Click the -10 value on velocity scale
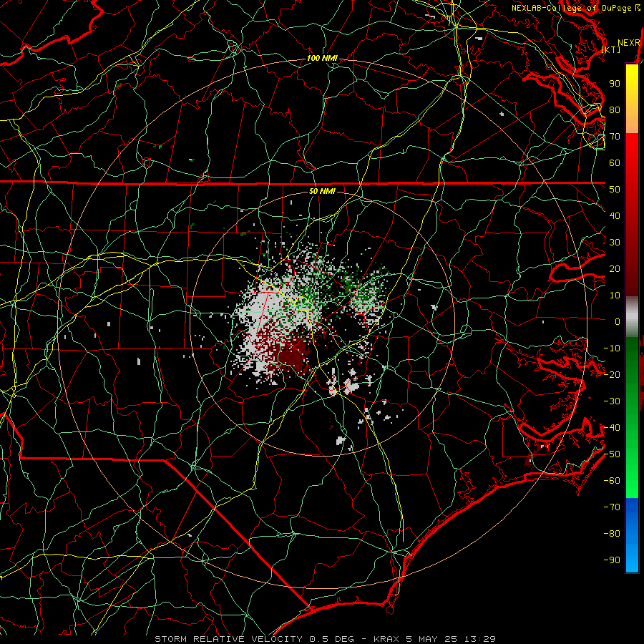The width and height of the screenshot is (644, 644). tap(612, 348)
